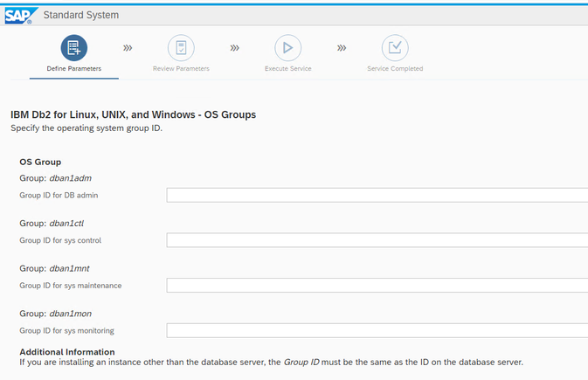Click the 'Group ID for sys monitoring' label
This screenshot has width=588, height=380.
(66, 330)
